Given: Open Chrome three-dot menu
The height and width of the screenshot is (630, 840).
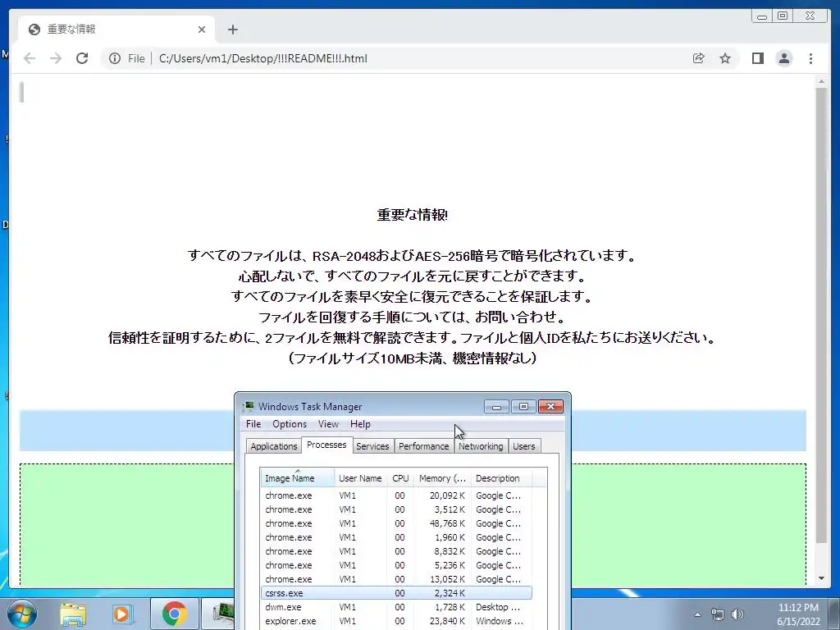Looking at the screenshot, I should (810, 58).
